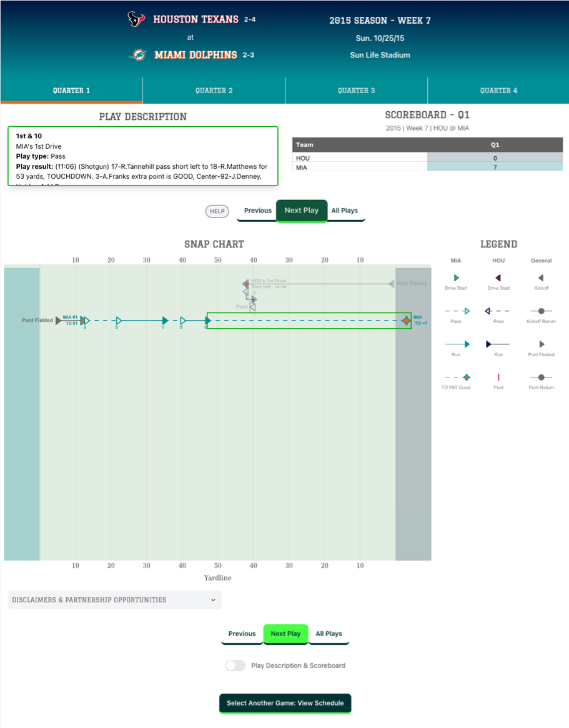Click the 'Sun. 10/25/15' date text
The image size is (569, 728).
click(380, 38)
